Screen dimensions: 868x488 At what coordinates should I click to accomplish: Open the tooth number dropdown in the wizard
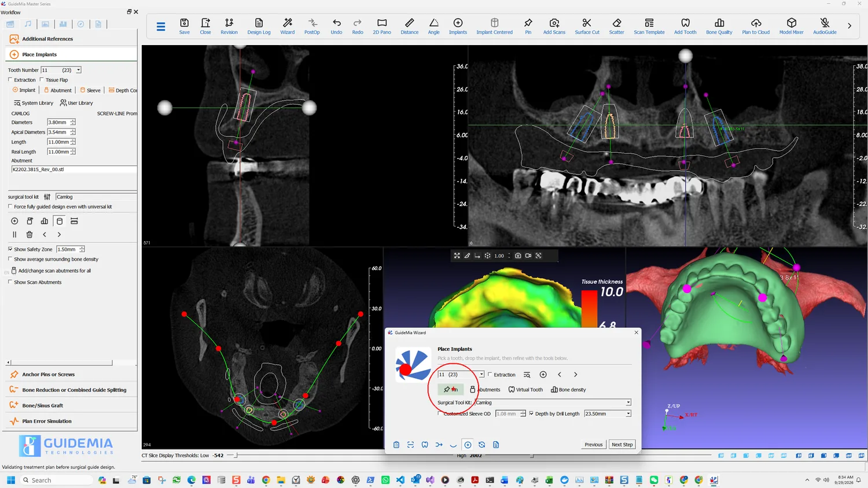[481, 375]
